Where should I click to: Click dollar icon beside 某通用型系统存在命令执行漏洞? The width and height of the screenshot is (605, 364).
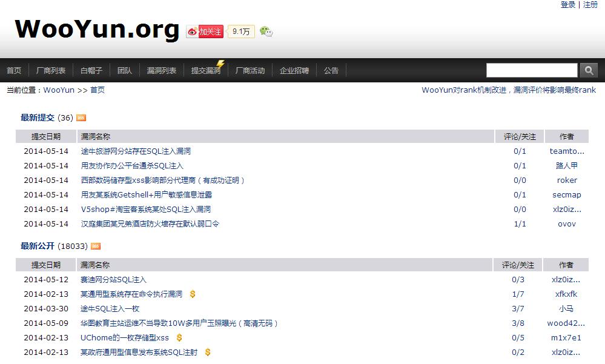(193, 294)
